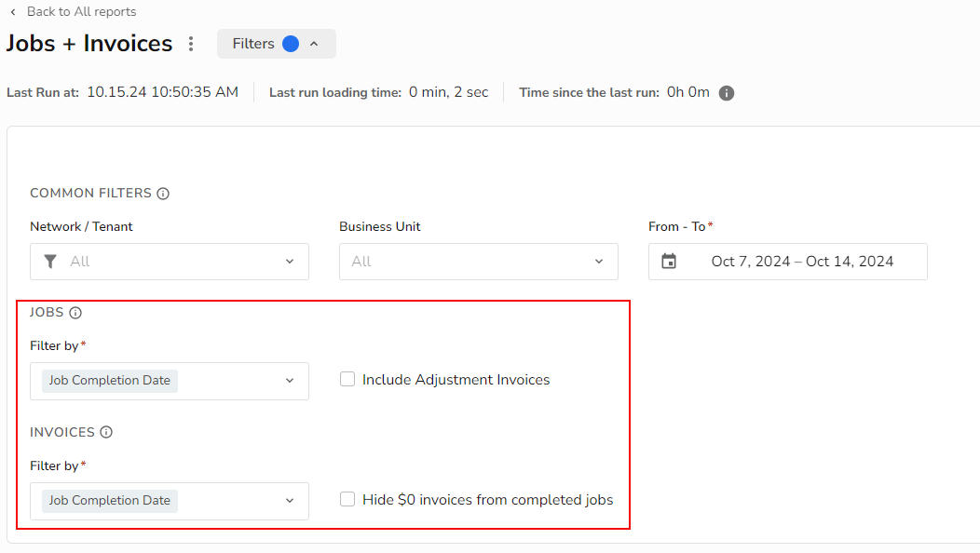
Task: Click the info icon beside the JOBS heading
Action: pyautogui.click(x=75, y=313)
